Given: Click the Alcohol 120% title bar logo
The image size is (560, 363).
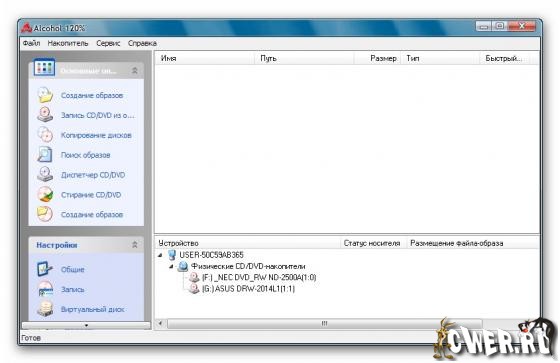Looking at the screenshot, I should point(27,28).
